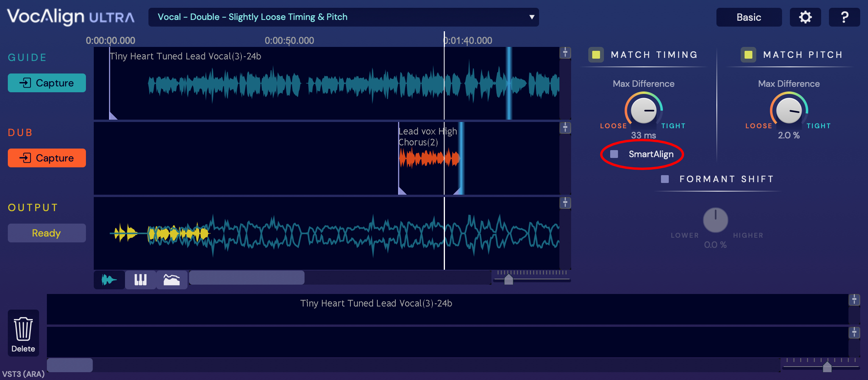Open the settings gear menu

(805, 17)
